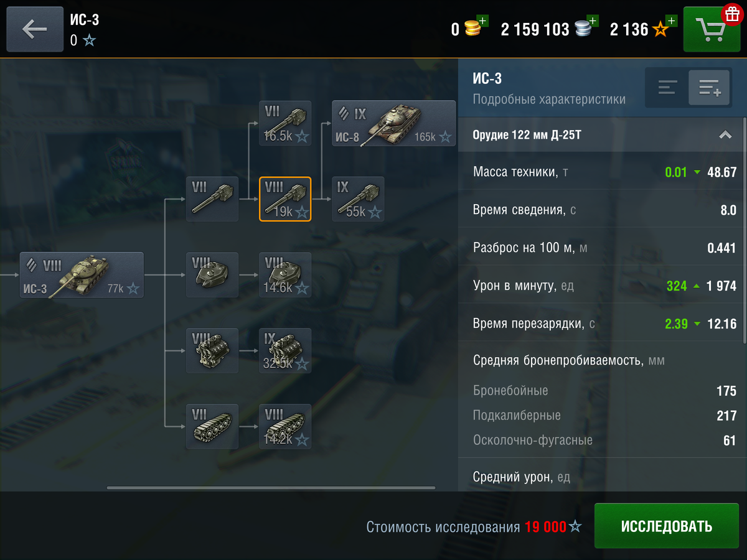The height and width of the screenshot is (560, 747).
Task: Select the tier IX 32.5k engine
Action: tap(285, 351)
